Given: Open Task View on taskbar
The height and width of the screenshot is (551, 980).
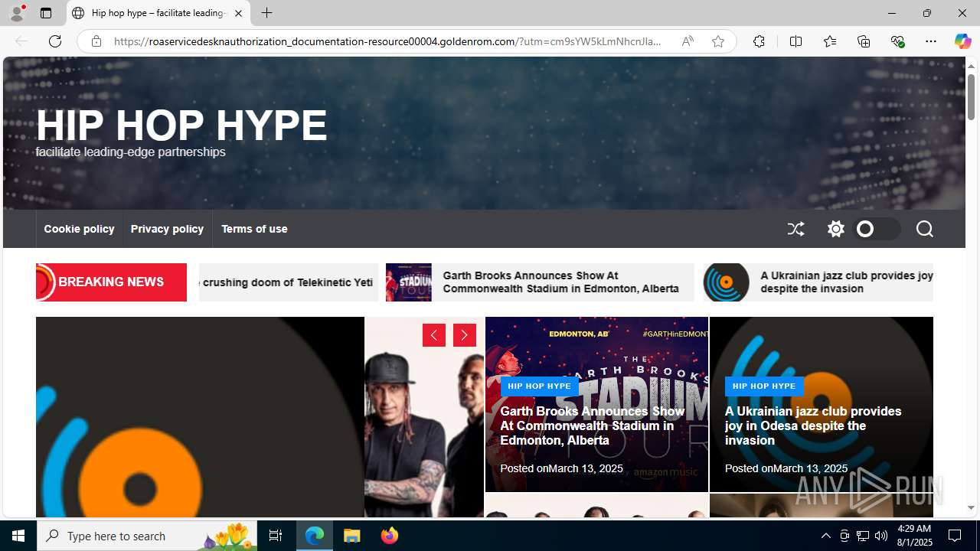Looking at the screenshot, I should [276, 536].
